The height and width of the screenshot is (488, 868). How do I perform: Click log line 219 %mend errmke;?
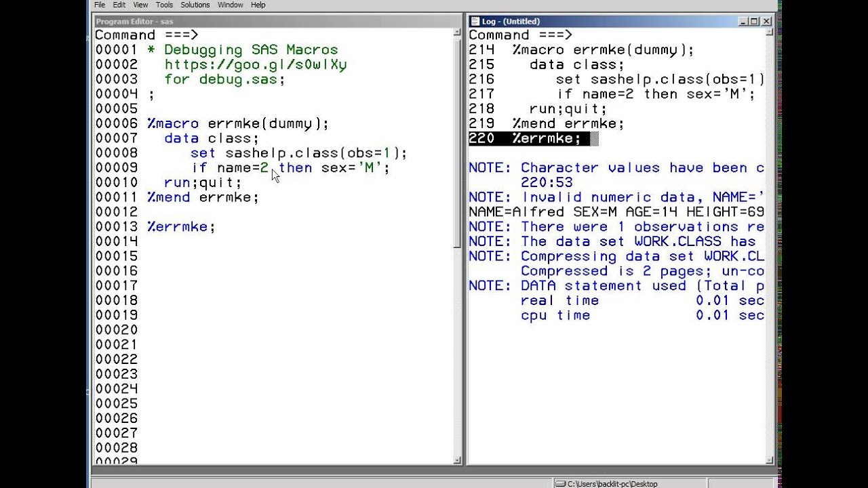coord(547,124)
